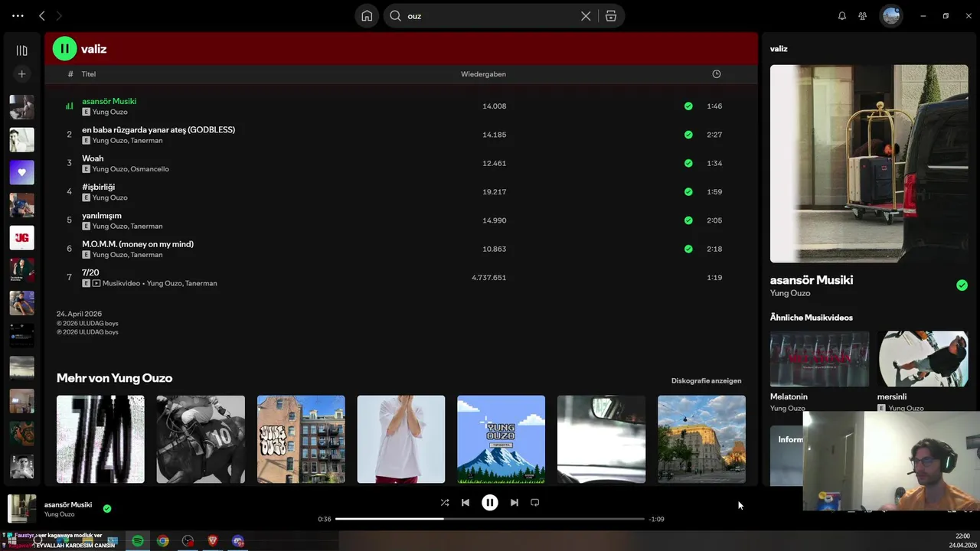This screenshot has height=551, width=980.
Task: Toggle repeat in the player controls
Action: coord(535,503)
